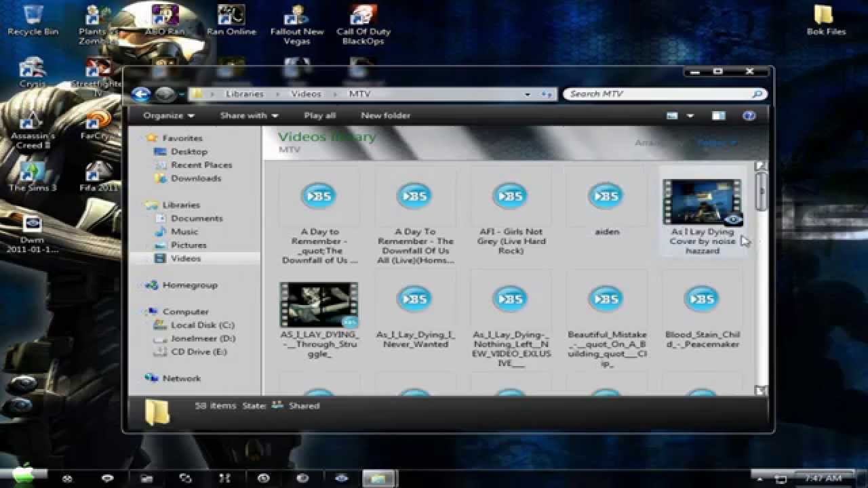
Task: Click the file list scroll down arrow
Action: [x=761, y=390]
